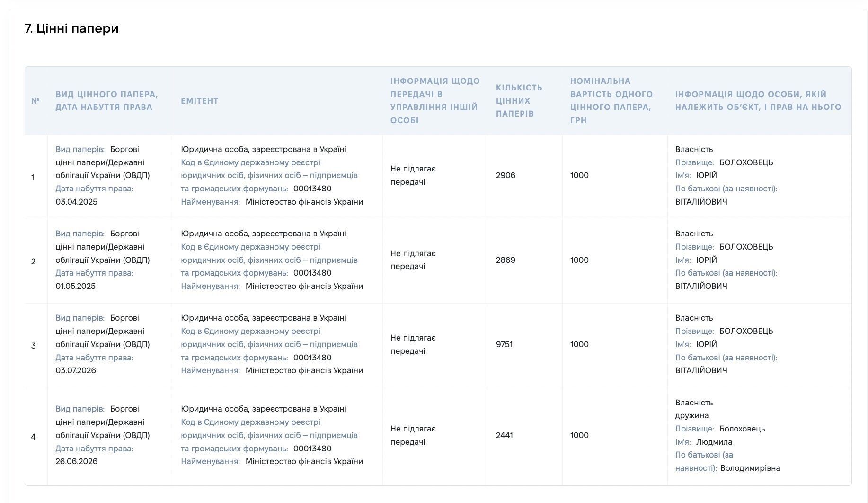
Task: Select registry code 00013480 in row 2
Action: tap(312, 273)
